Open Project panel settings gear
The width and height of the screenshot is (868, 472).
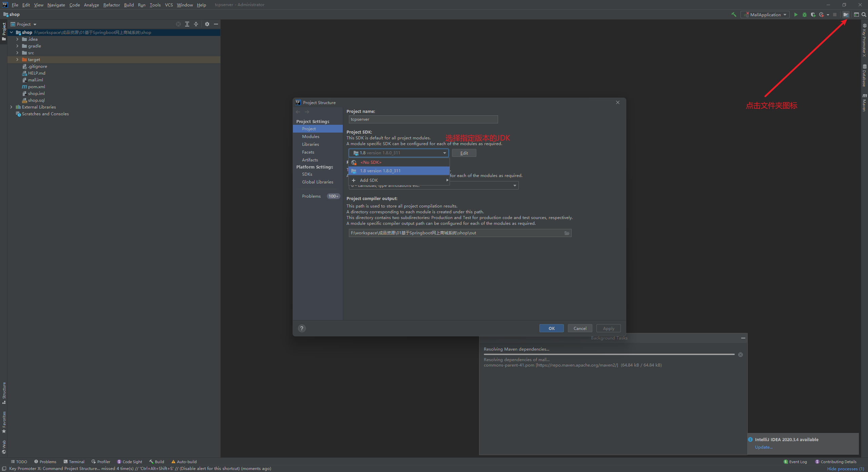click(x=207, y=24)
